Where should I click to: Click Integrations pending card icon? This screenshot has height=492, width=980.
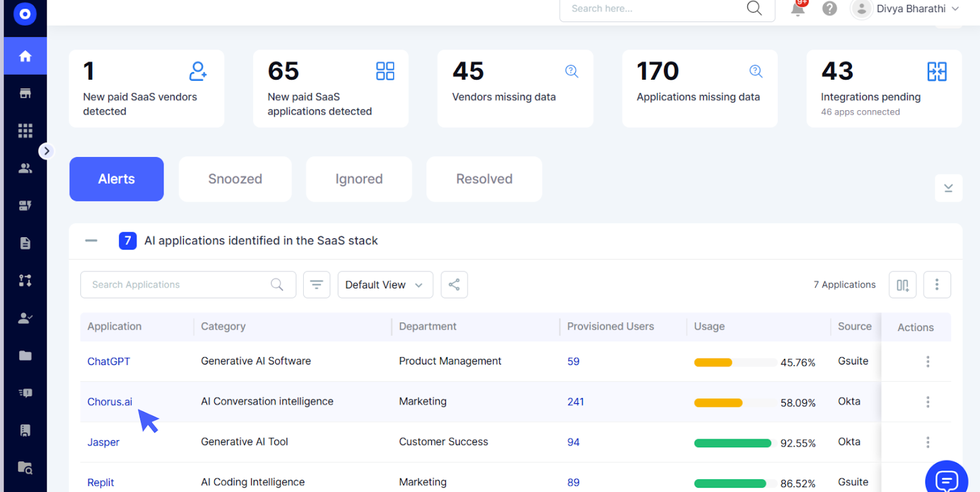[937, 72]
